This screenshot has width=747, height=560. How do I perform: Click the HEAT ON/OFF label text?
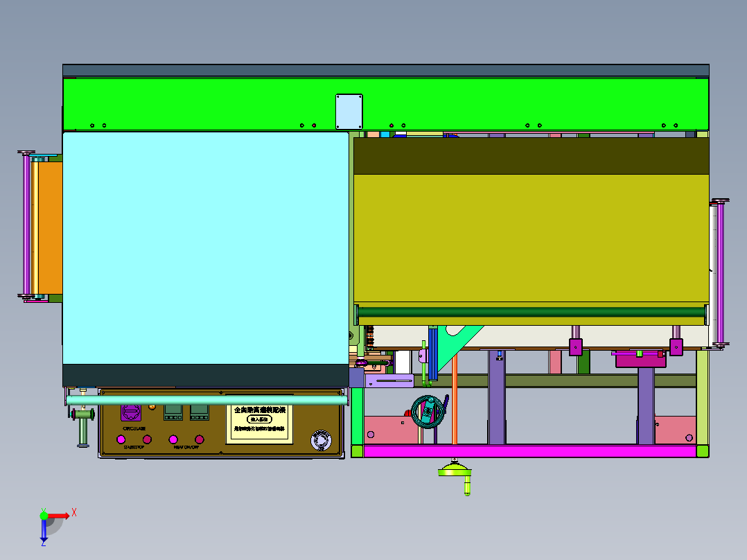pyautogui.click(x=186, y=447)
